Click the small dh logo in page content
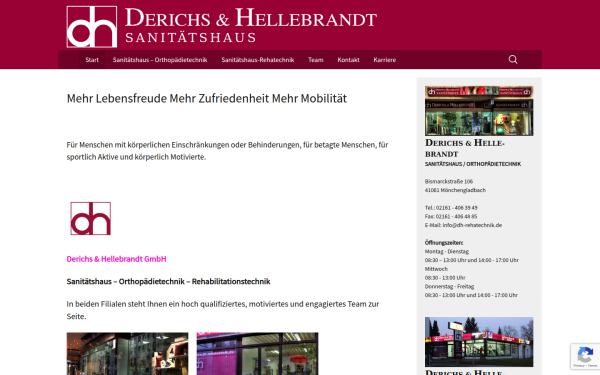Screen dimensions: 600x375 point(91,218)
